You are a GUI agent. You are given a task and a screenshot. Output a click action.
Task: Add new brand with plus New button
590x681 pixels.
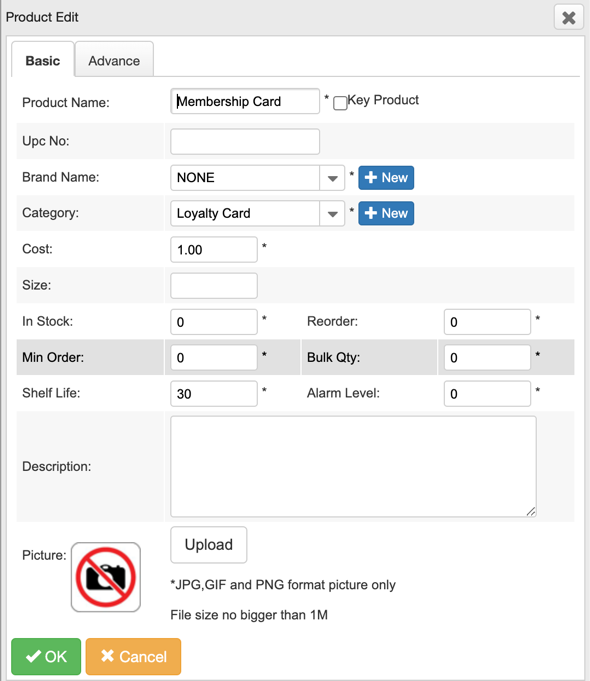(x=386, y=178)
